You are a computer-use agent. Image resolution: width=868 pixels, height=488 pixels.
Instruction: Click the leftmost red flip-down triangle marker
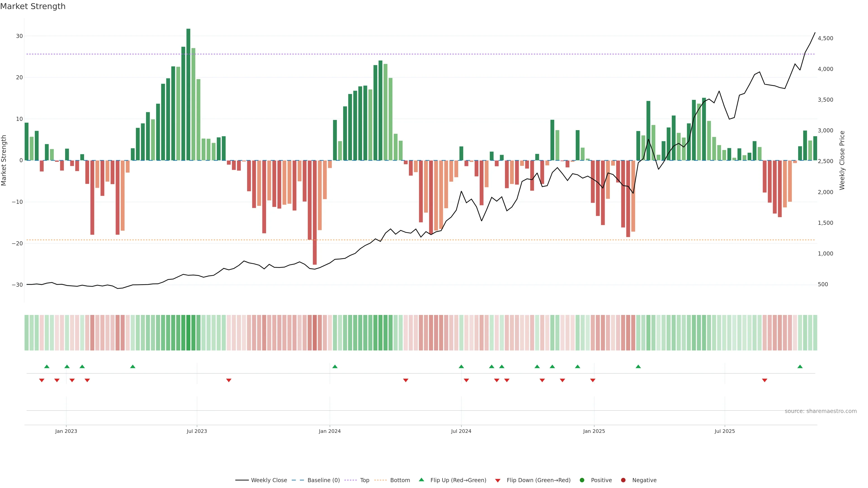pos(42,380)
